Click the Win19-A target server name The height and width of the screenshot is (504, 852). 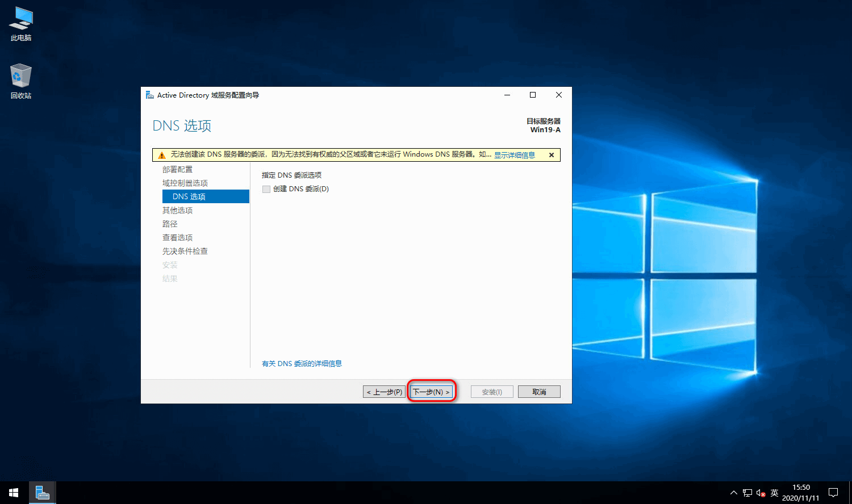point(545,130)
